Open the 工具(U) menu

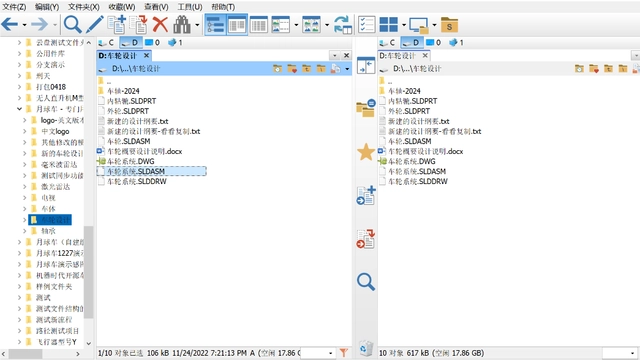click(190, 7)
